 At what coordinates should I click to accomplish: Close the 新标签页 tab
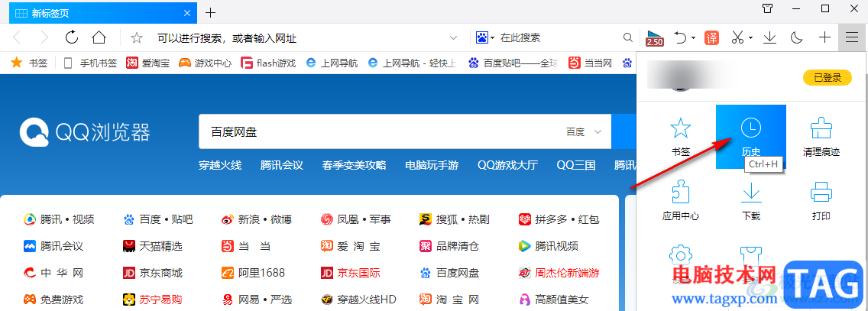[187, 13]
